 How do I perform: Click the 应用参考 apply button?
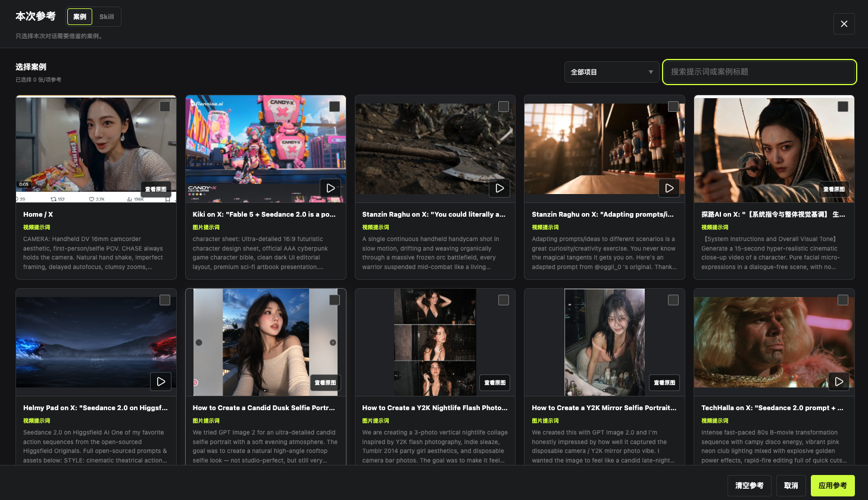point(833,486)
